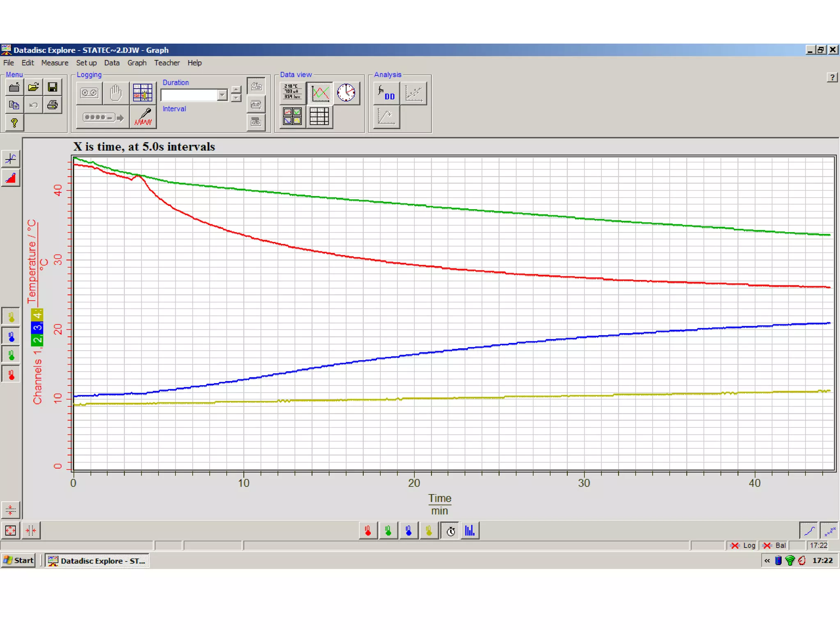Viewport: 840px width, 630px height.
Task: Open the four-graph multi-view icon
Action: click(292, 117)
